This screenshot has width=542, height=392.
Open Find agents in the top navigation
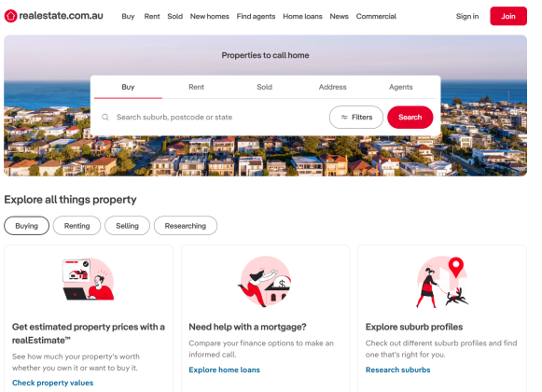tap(256, 16)
